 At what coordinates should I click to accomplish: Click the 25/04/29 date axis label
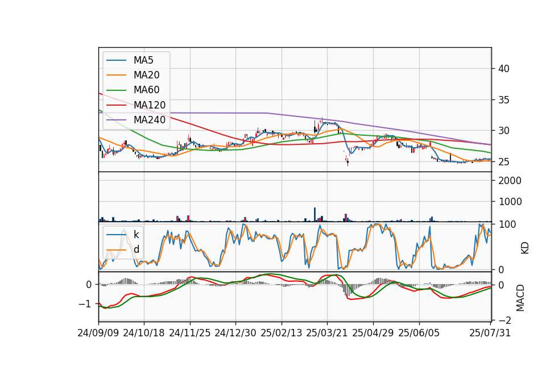click(x=373, y=333)
